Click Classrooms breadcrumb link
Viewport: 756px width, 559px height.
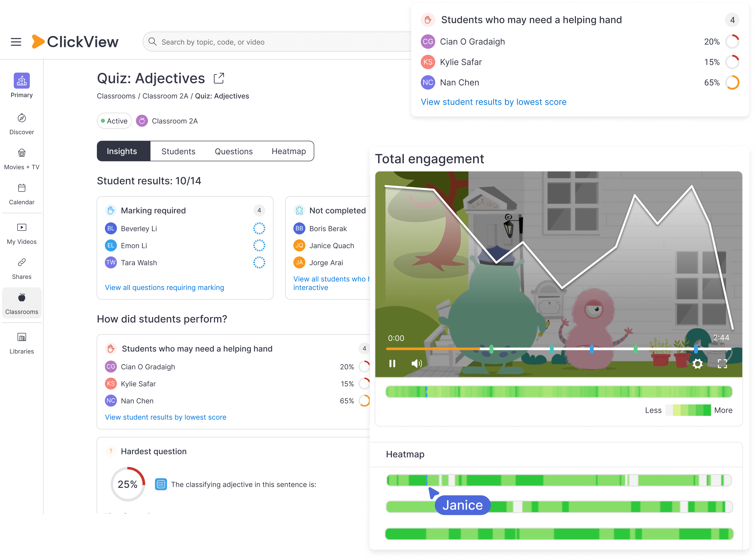pyautogui.click(x=116, y=96)
